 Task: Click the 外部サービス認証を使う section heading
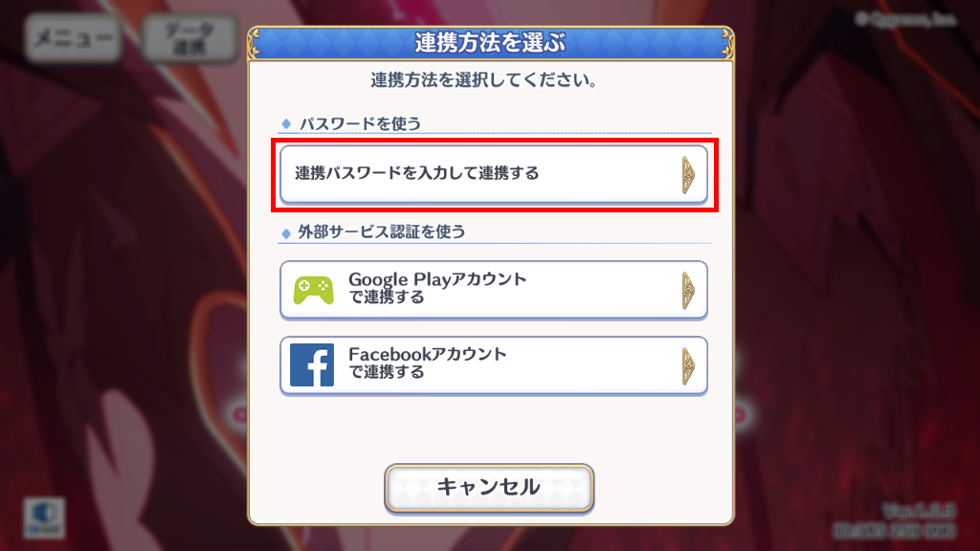382,231
